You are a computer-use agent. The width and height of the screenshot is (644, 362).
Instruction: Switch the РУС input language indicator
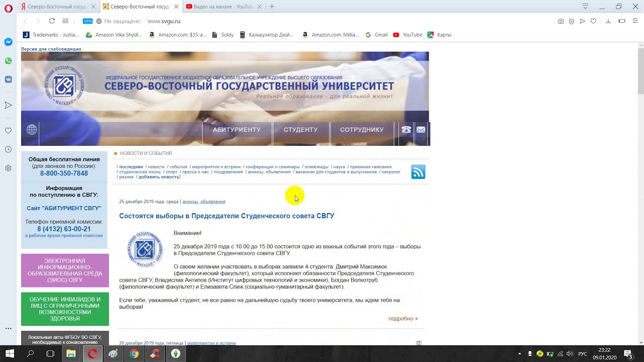(583, 354)
